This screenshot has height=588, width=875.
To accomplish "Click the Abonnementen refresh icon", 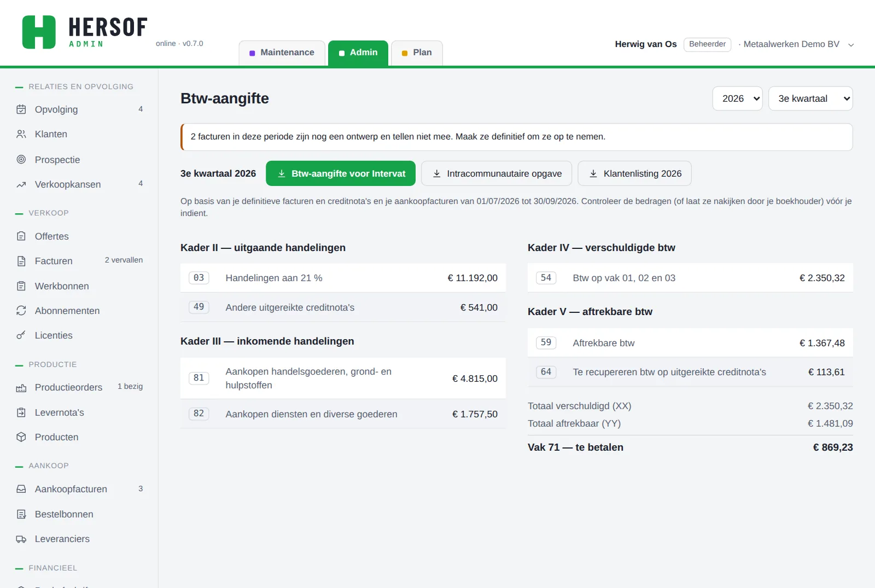I will click(x=21, y=311).
